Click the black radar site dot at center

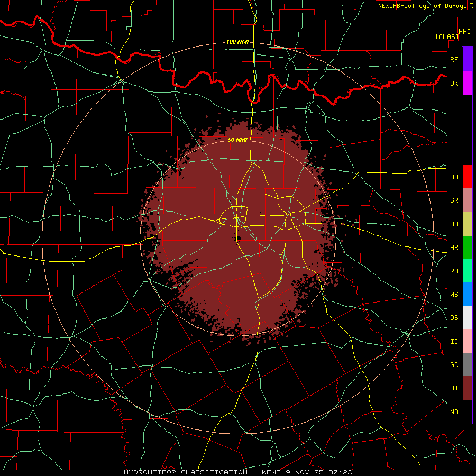[239, 239]
